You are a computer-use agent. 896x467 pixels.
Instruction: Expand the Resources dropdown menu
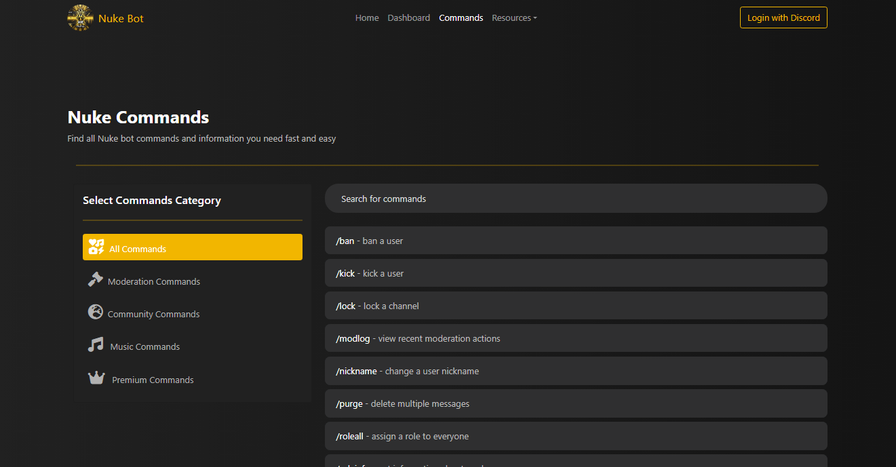point(514,18)
